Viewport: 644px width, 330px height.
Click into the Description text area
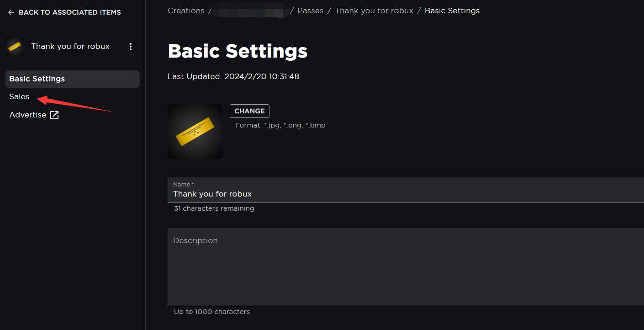click(406, 267)
